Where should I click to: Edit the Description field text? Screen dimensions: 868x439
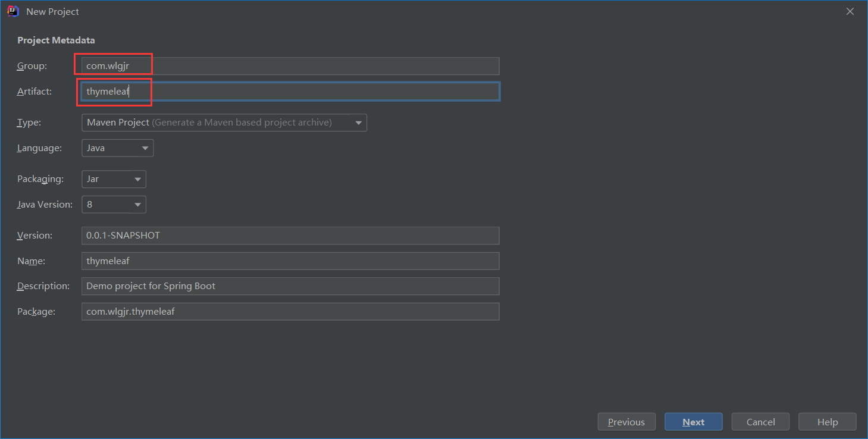pos(290,286)
